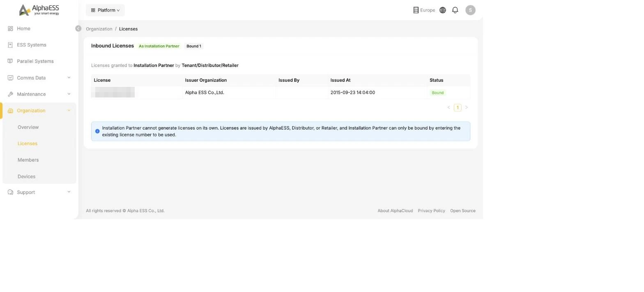Click Organization breadcrumb link
The width and height of the screenshot is (644, 292).
(99, 29)
